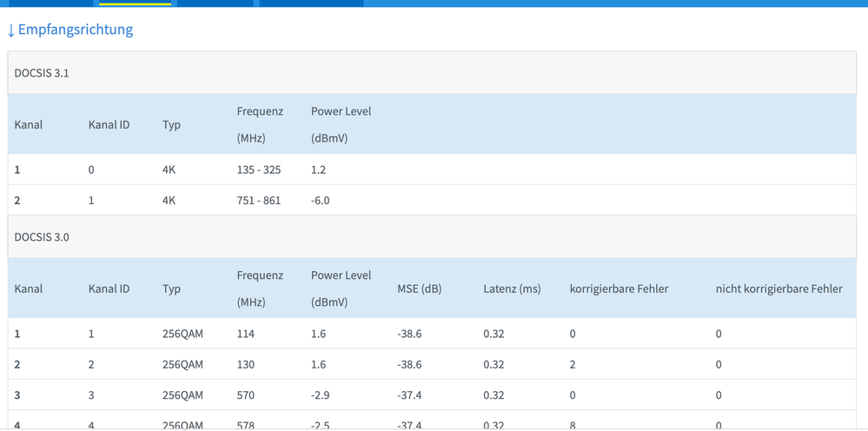Select MSE -38.6 in the 130 MHz row
The width and height of the screenshot is (868, 431).
point(409,365)
